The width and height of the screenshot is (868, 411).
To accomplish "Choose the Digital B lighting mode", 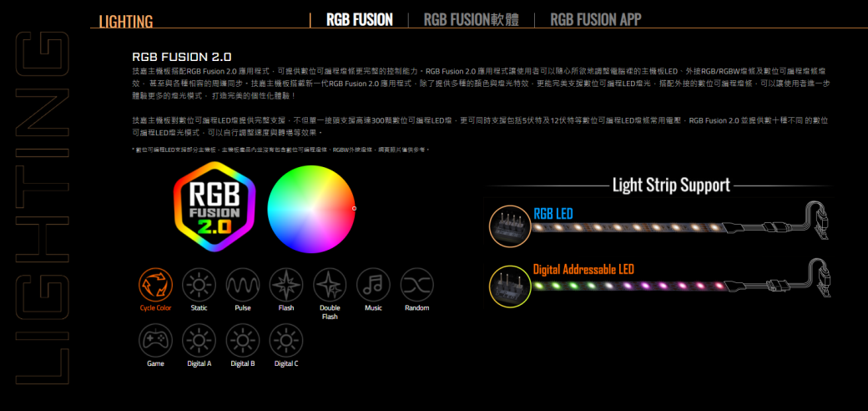I will tap(243, 341).
